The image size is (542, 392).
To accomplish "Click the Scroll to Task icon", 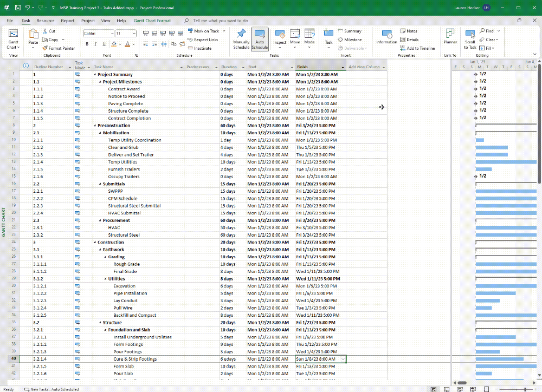I will tap(469, 38).
